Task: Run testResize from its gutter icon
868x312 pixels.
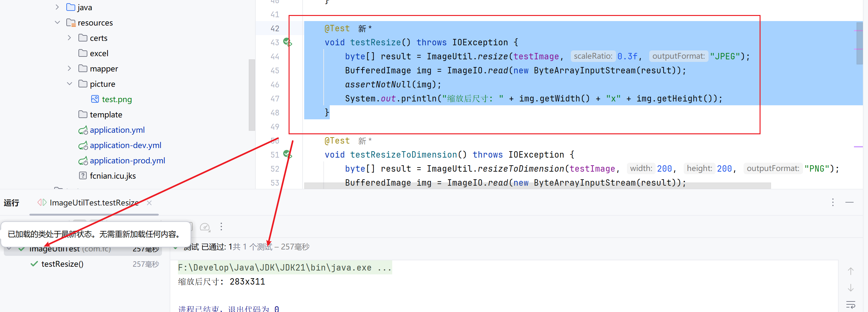Action: [287, 42]
